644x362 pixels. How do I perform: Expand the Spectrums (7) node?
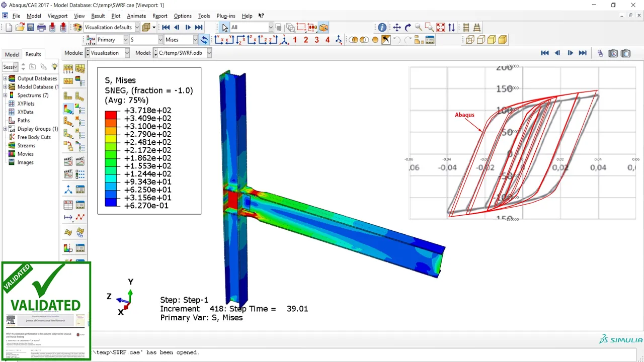pyautogui.click(x=5, y=95)
